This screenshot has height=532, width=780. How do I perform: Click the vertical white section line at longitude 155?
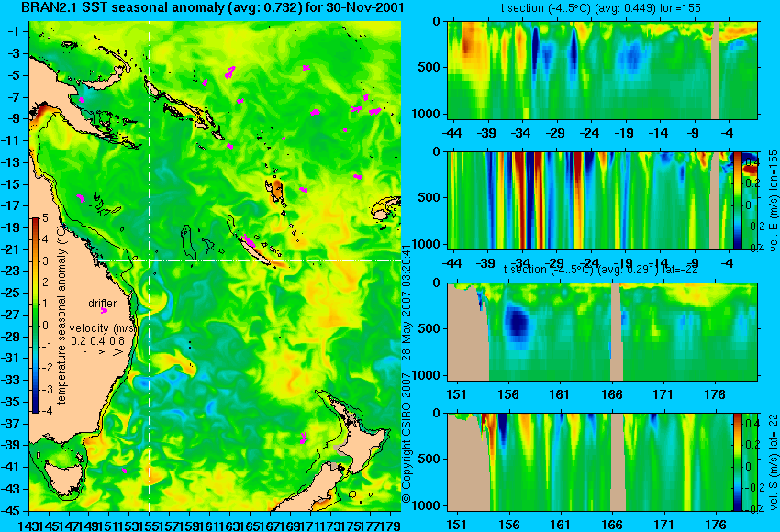pyautogui.click(x=150, y=266)
